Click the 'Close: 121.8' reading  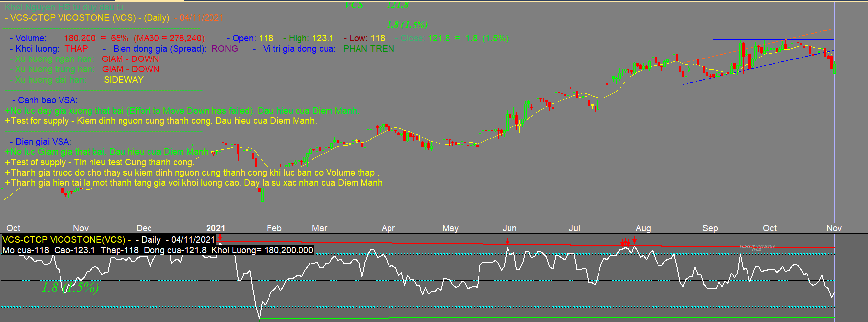coord(425,38)
